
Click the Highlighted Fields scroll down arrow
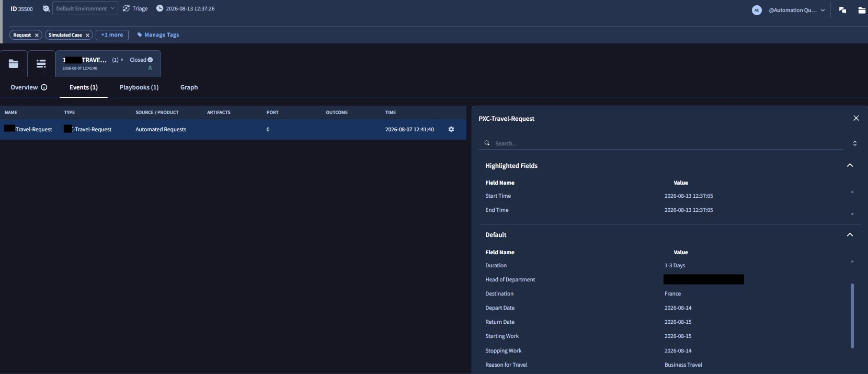coord(852,214)
